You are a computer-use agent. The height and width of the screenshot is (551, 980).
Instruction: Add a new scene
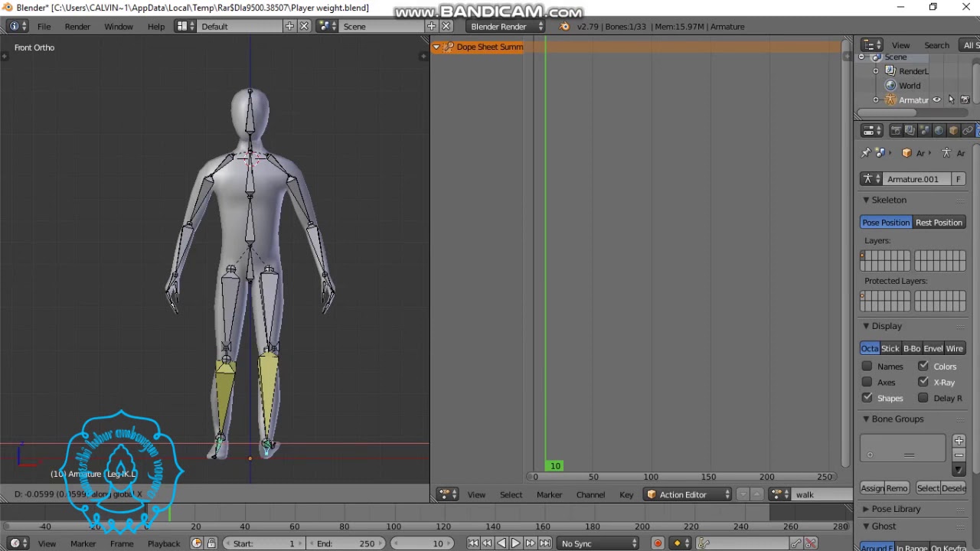pyautogui.click(x=432, y=26)
